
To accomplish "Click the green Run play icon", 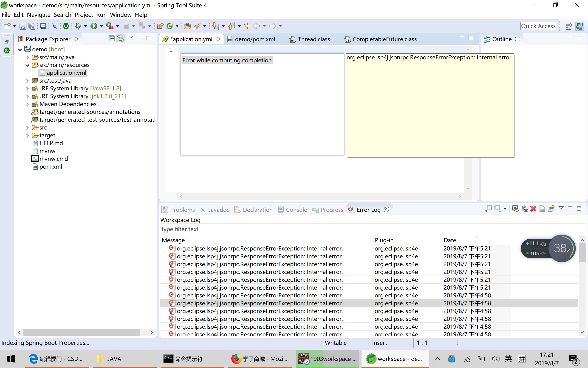I will 94,26.
